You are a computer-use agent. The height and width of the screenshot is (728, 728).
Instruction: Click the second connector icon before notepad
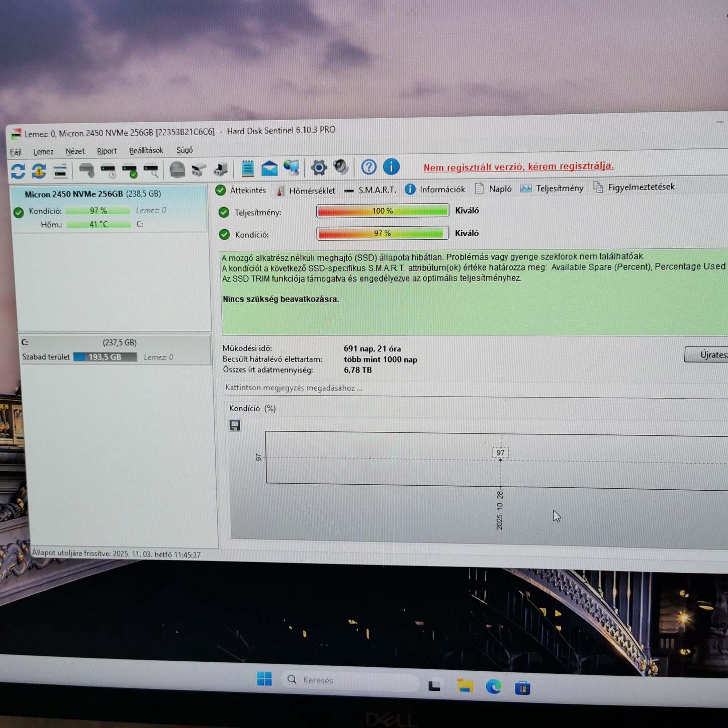[221, 169]
